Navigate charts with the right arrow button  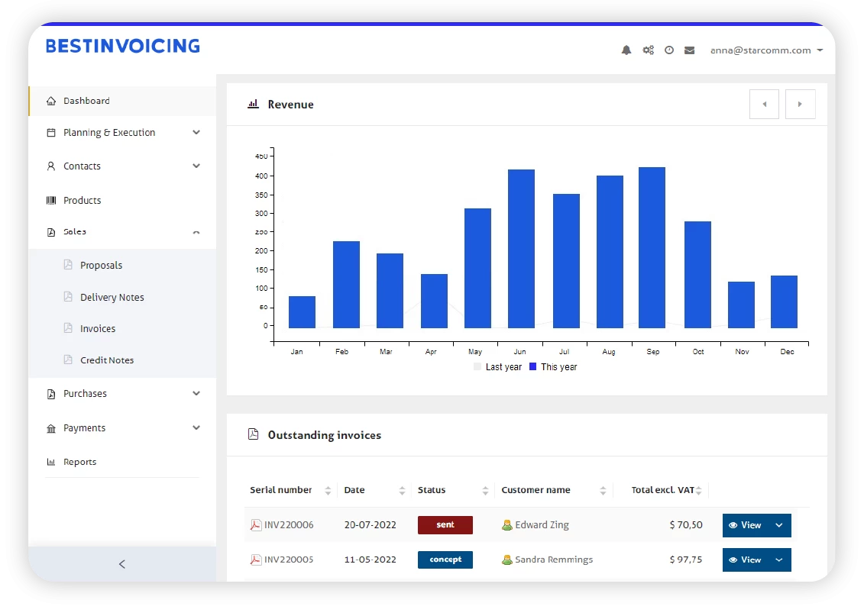[800, 104]
